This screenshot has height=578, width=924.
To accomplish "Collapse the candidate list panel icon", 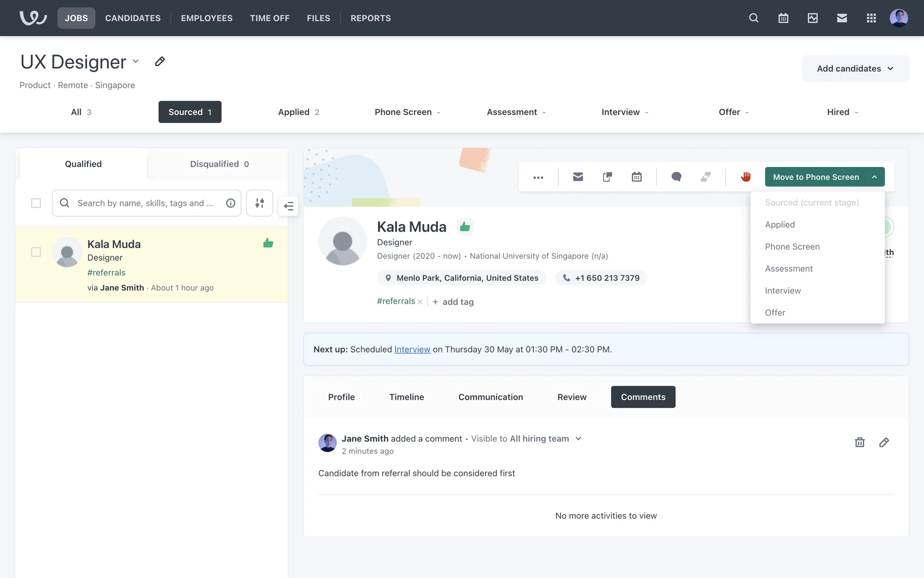I will pyautogui.click(x=288, y=206).
